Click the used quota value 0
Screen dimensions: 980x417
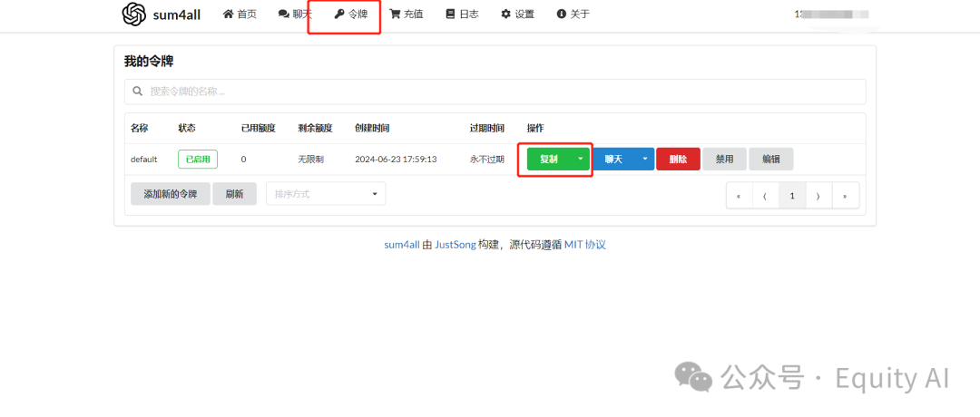243,160
